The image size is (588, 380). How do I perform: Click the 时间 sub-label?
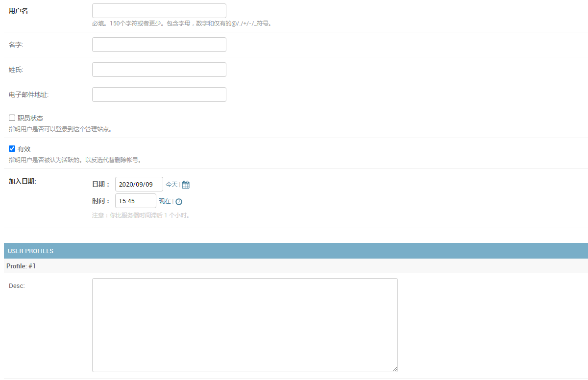[x=101, y=201]
